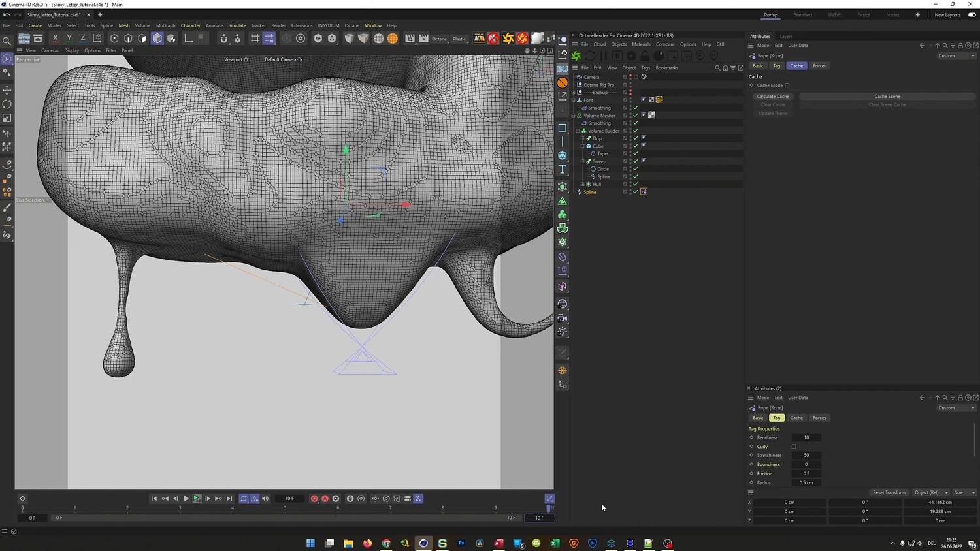Toggle autokeying red A icon
The image size is (980, 551).
click(x=325, y=499)
